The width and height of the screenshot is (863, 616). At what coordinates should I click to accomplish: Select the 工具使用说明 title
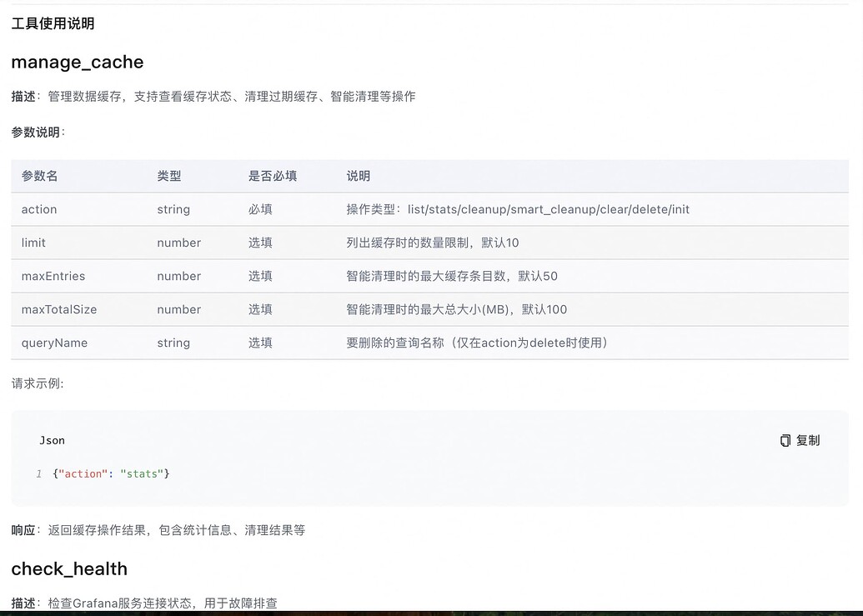[51, 24]
